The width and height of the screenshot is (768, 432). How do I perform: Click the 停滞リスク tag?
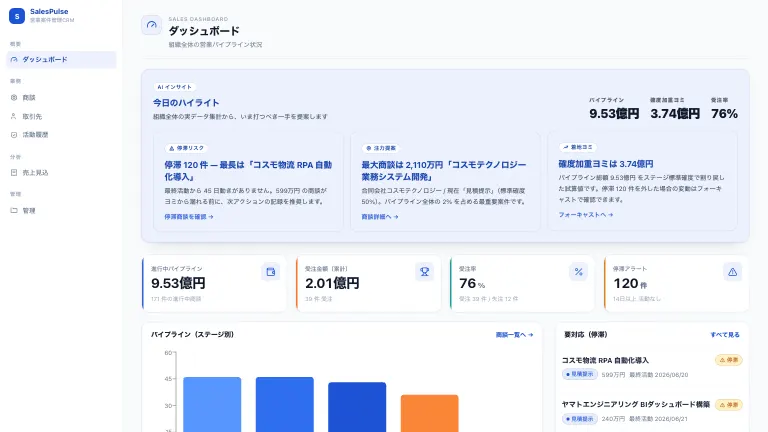[187, 148]
